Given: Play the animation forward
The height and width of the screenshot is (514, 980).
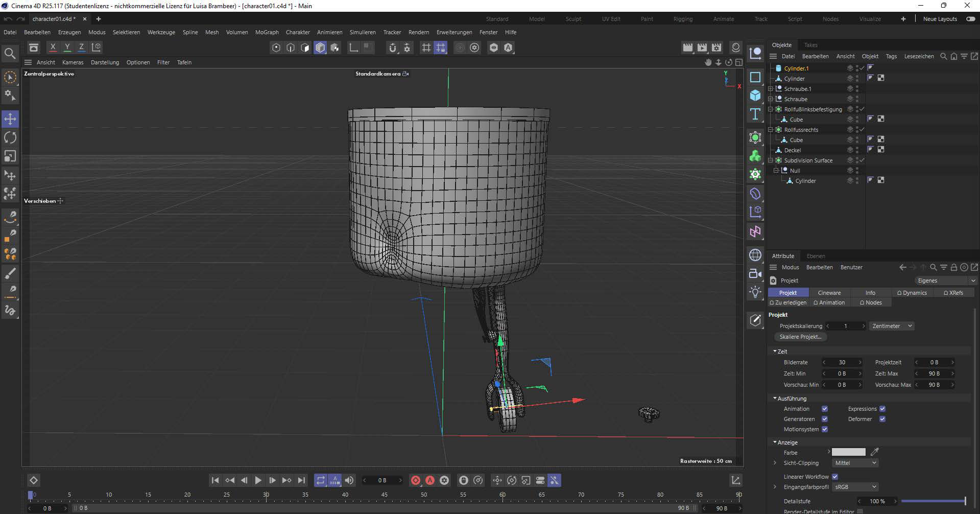Looking at the screenshot, I should (x=258, y=480).
